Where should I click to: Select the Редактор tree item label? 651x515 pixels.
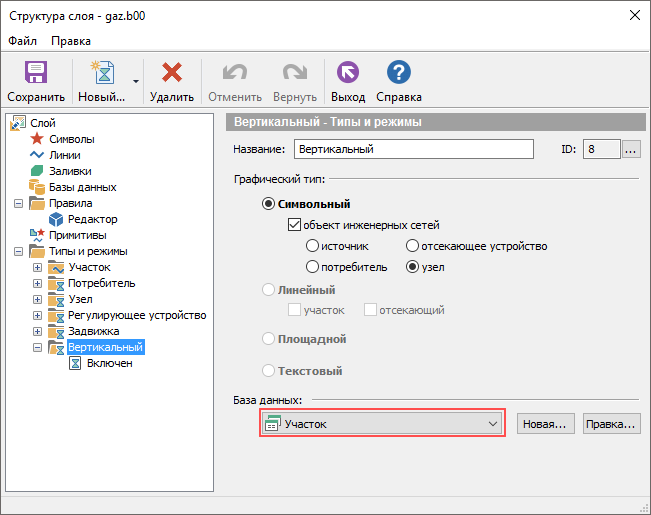93,219
